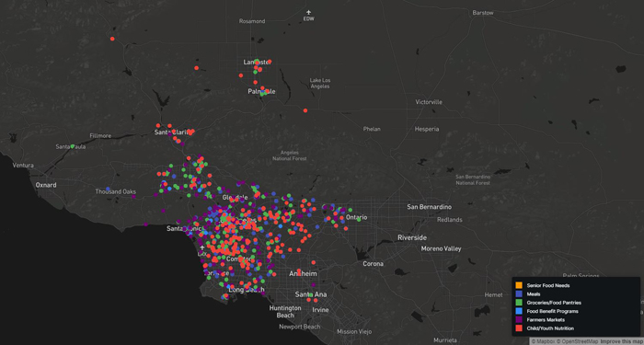Image resolution: width=644 pixels, height=345 pixels.
Task: Select the green marker east of Ontario
Action: [359, 219]
